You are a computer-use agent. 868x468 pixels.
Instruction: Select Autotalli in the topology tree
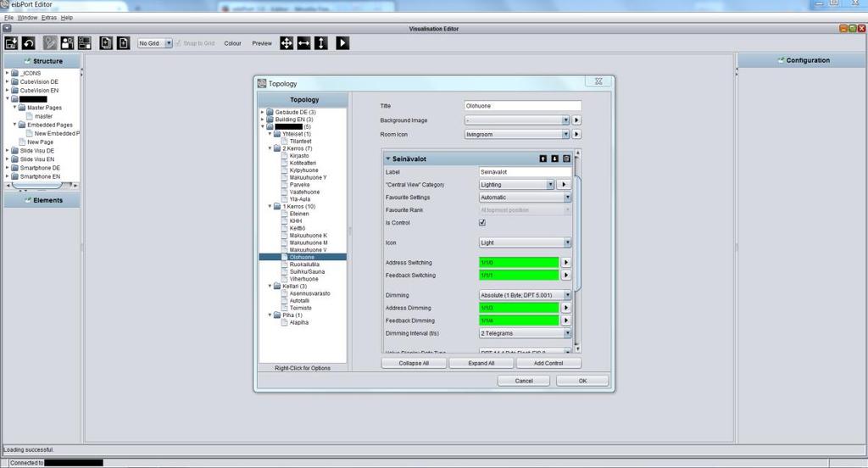[301, 301]
